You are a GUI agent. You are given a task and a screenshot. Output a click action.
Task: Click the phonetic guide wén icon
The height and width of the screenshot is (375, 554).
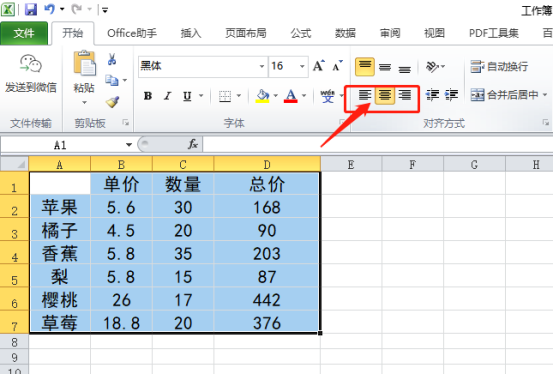[328, 96]
